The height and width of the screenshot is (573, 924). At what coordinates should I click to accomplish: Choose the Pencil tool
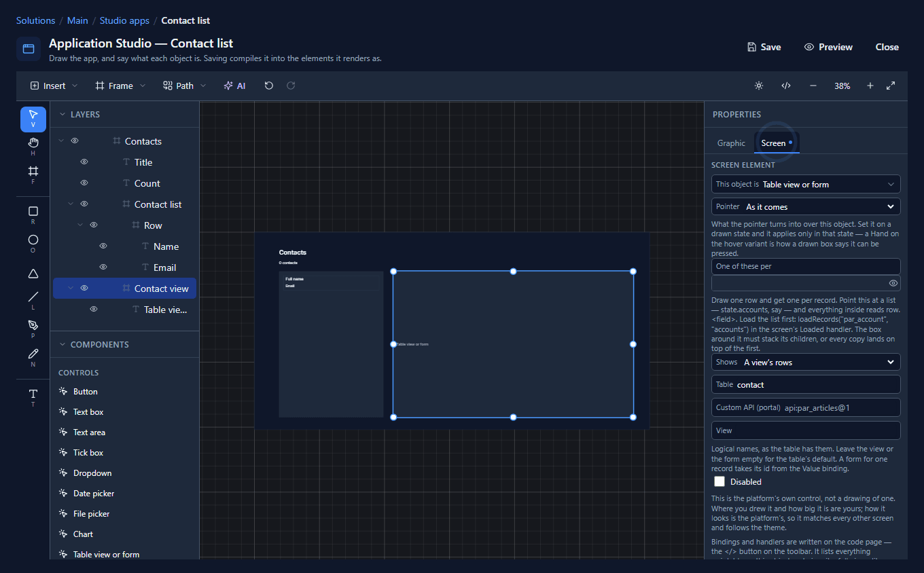[33, 357]
